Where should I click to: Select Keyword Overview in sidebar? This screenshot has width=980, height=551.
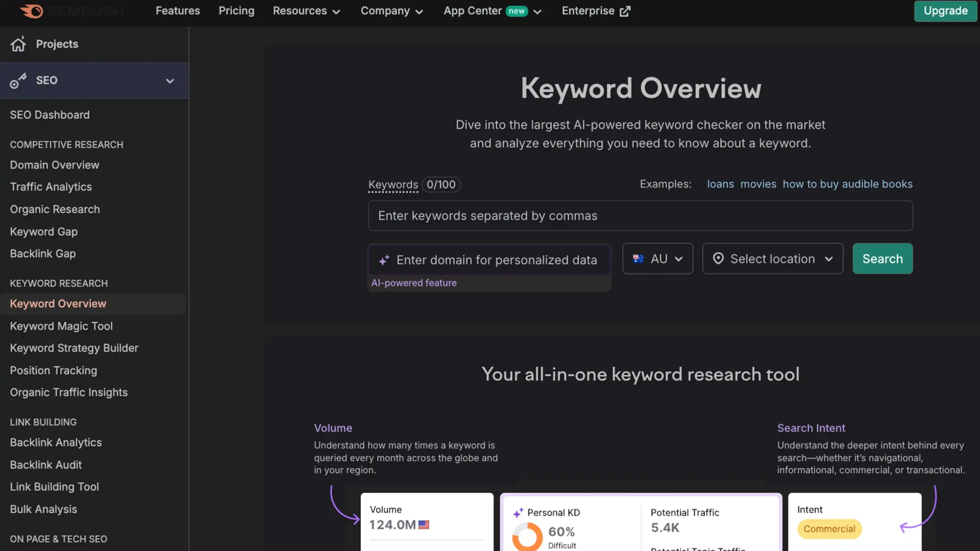[93, 304]
